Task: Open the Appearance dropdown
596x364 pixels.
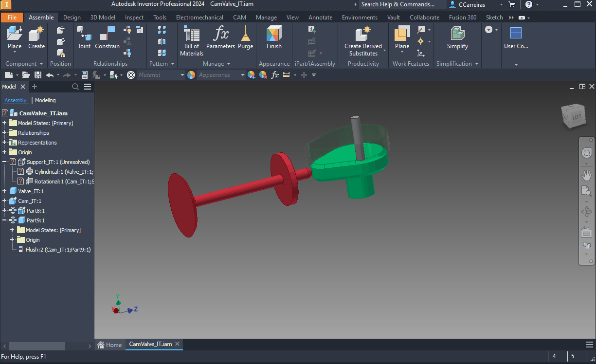Action: pyautogui.click(x=242, y=75)
